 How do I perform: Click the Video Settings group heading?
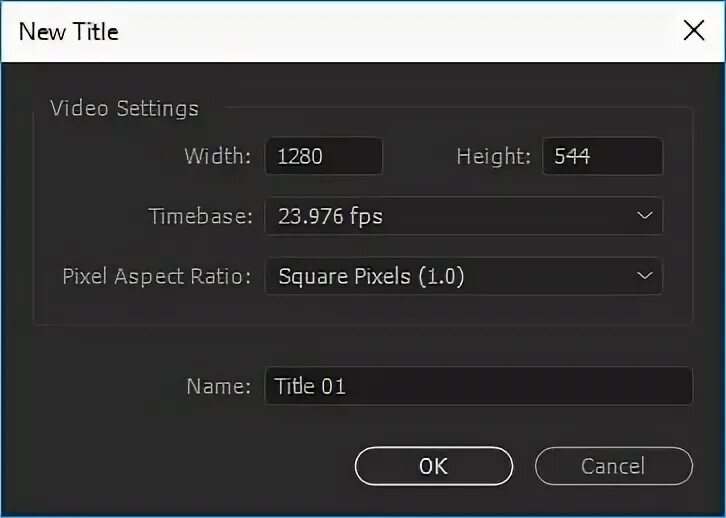[124, 108]
